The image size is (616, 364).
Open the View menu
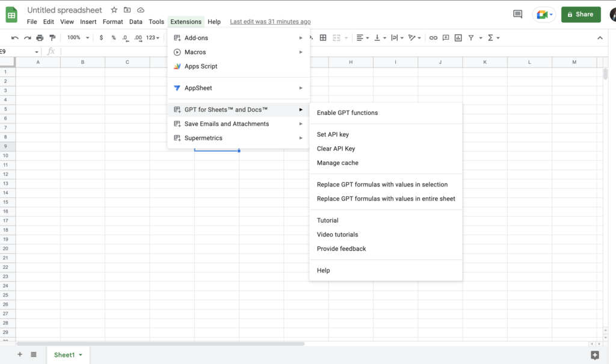click(x=67, y=22)
